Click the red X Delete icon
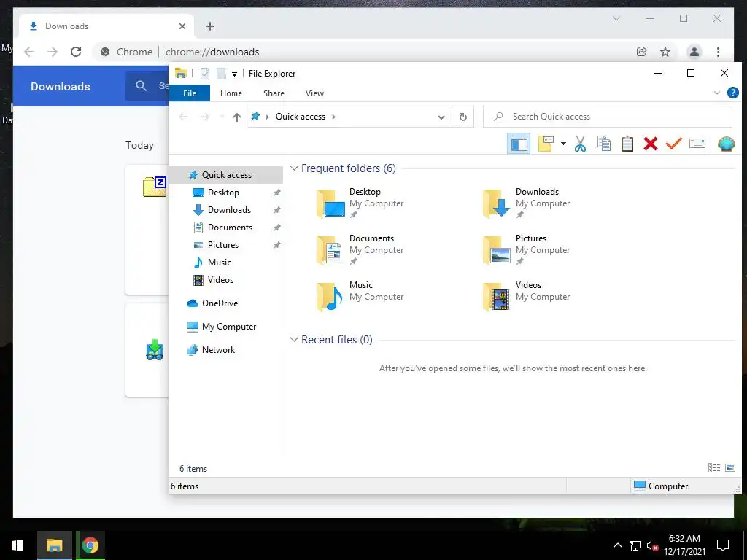This screenshot has width=747, height=560. (x=650, y=144)
